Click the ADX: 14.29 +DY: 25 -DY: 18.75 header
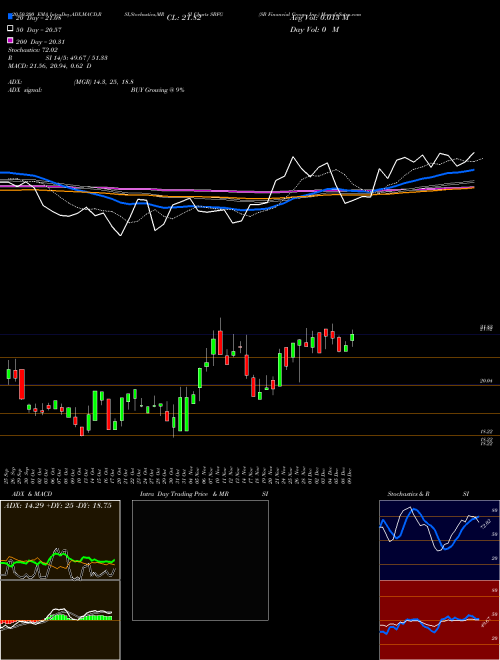The image size is (500, 660). (x=58, y=506)
